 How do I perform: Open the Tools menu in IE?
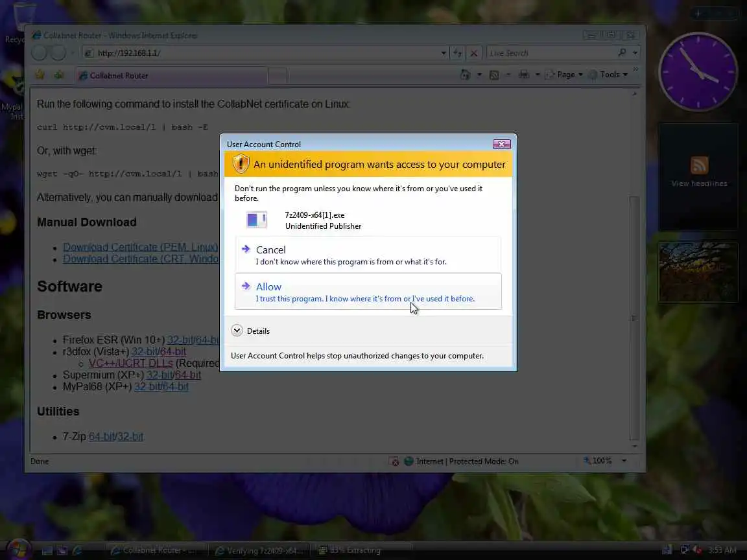608,75
